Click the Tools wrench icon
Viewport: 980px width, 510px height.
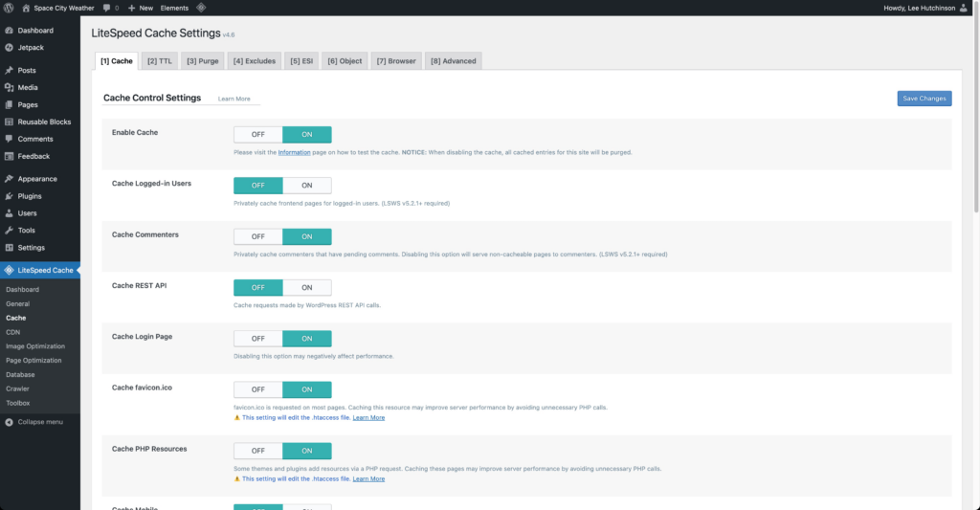(9, 230)
